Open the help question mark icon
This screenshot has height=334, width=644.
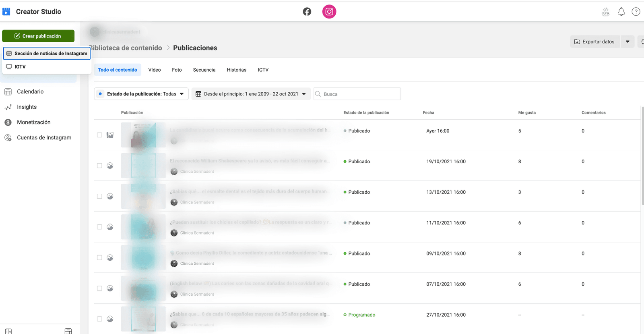[x=636, y=12]
